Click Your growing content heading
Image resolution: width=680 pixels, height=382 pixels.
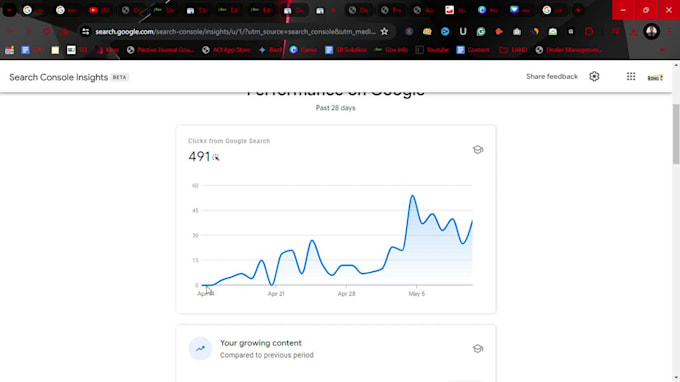point(261,343)
